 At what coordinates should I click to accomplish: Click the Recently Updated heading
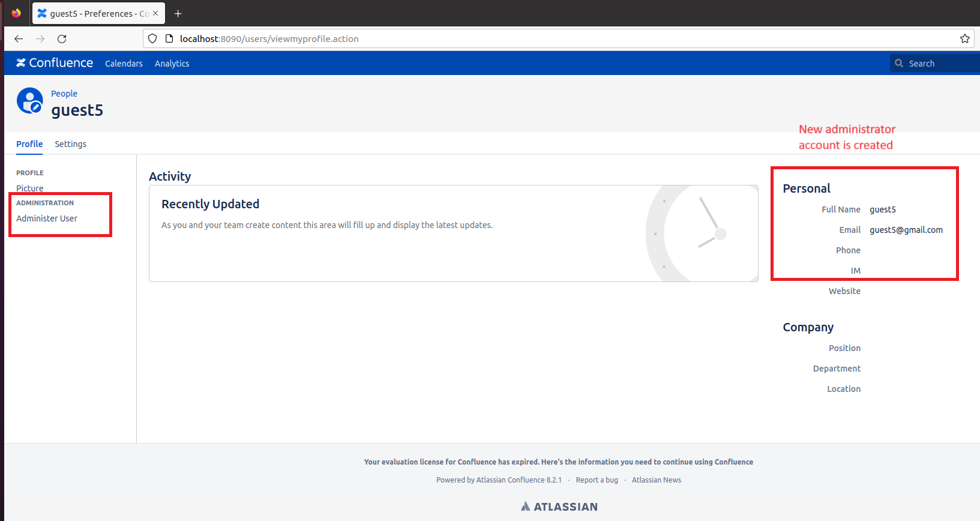(210, 204)
